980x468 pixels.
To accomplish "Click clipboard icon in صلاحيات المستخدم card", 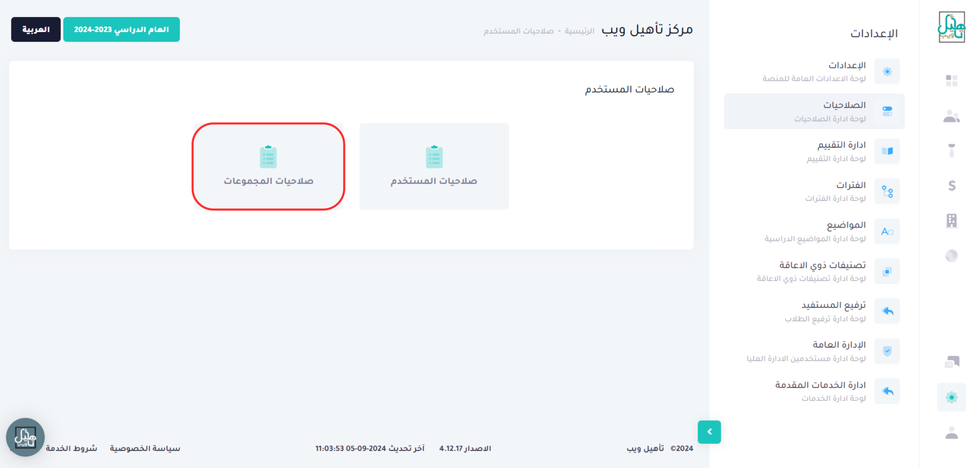I will [x=434, y=157].
